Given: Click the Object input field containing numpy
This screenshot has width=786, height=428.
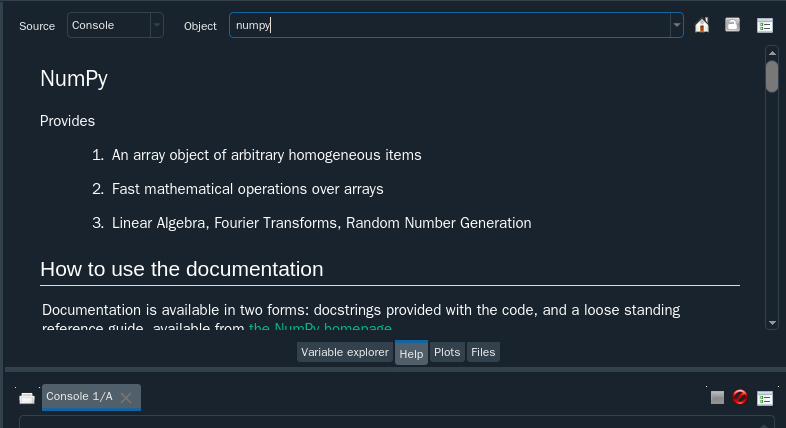Looking at the screenshot, I should [450, 25].
